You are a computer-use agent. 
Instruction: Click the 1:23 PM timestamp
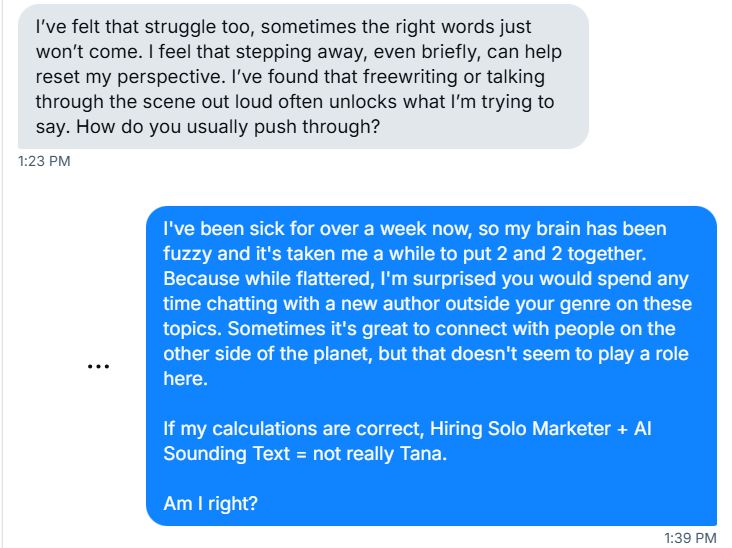pos(45,160)
